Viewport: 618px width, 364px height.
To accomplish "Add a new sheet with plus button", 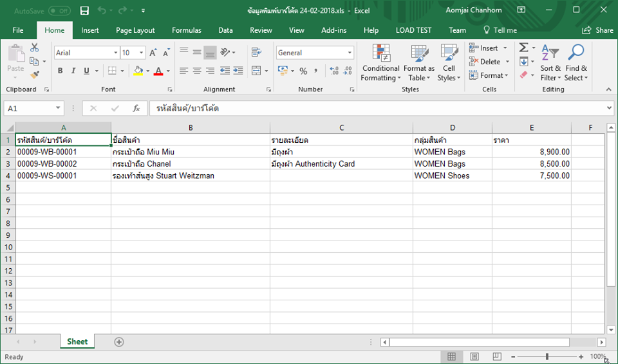I will point(119,342).
